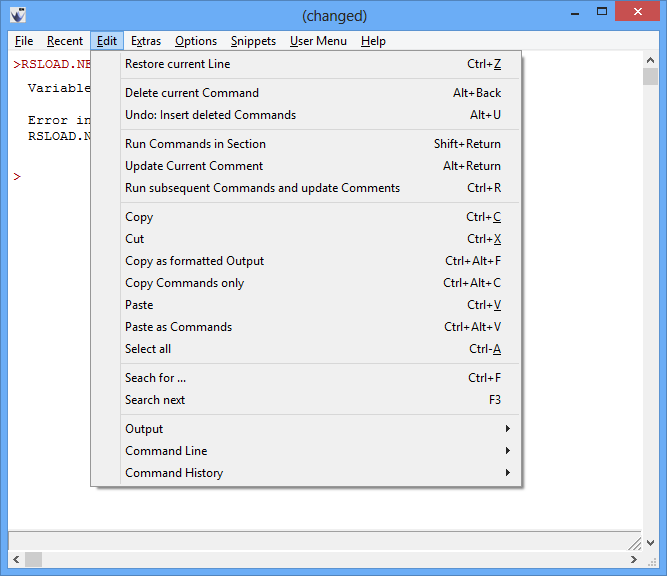This screenshot has height=576, width=667.
Task: Select Run subsequent Commands and update Comments
Action: click(306, 188)
